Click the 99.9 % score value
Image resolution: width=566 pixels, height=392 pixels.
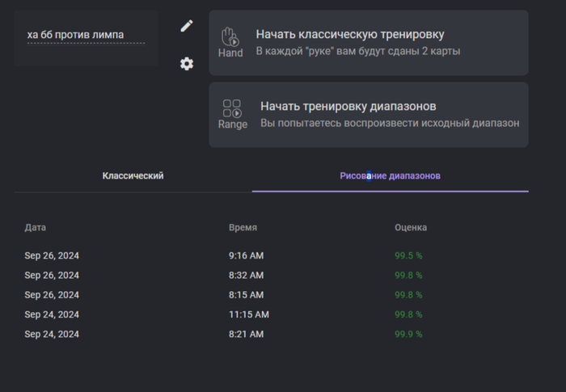[408, 335]
